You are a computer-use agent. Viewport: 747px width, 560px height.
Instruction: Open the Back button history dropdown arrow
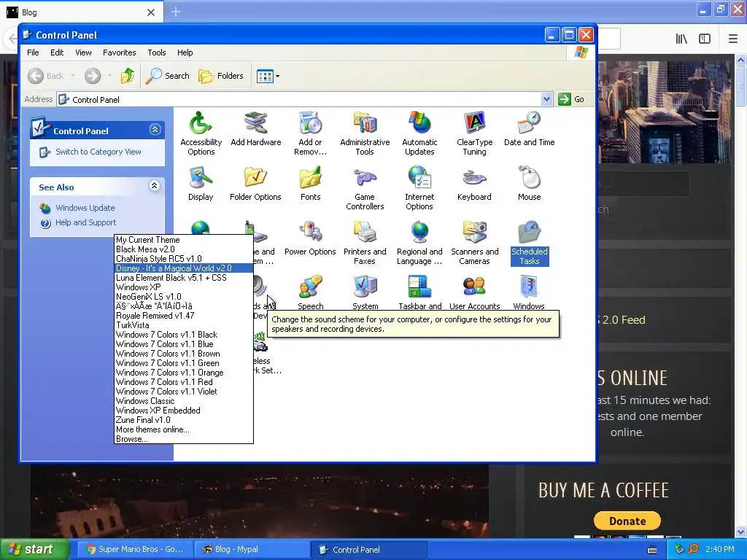(x=72, y=76)
